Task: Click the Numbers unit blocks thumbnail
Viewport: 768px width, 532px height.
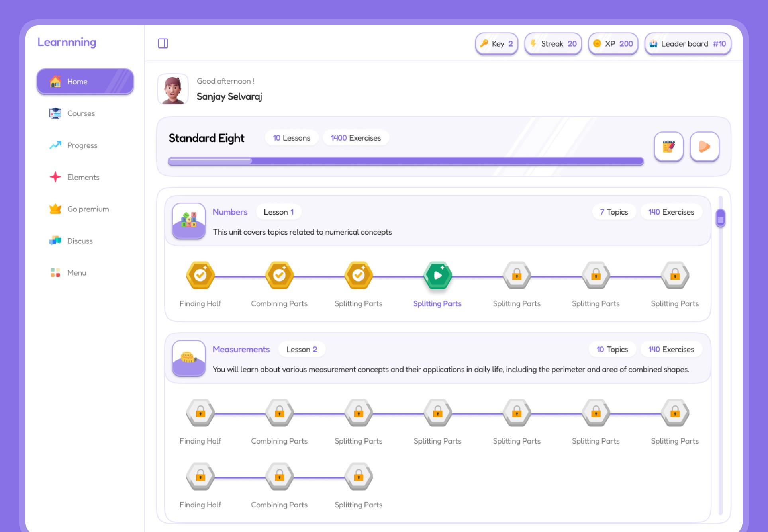Action: tap(189, 221)
